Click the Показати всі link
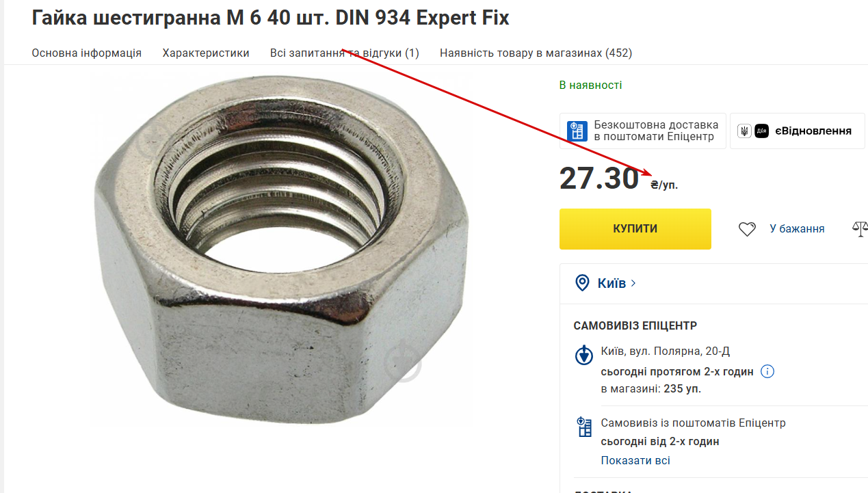This screenshot has width=868, height=493. (x=635, y=460)
